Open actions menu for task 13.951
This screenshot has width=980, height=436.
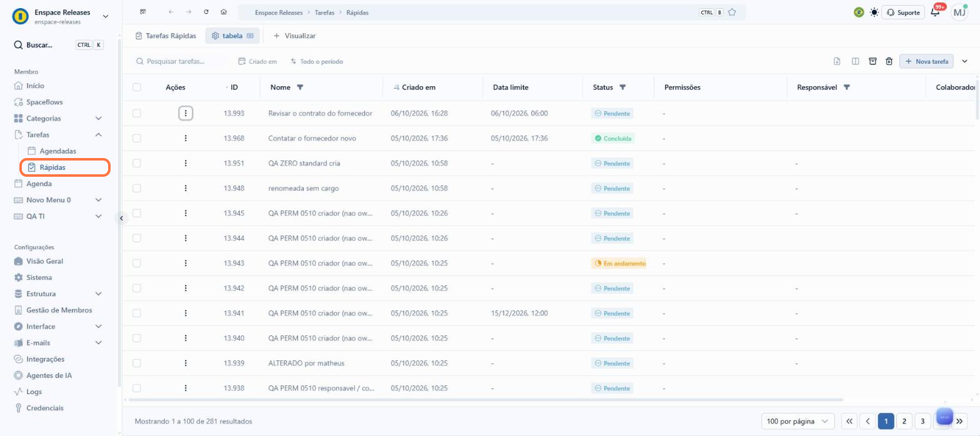186,163
